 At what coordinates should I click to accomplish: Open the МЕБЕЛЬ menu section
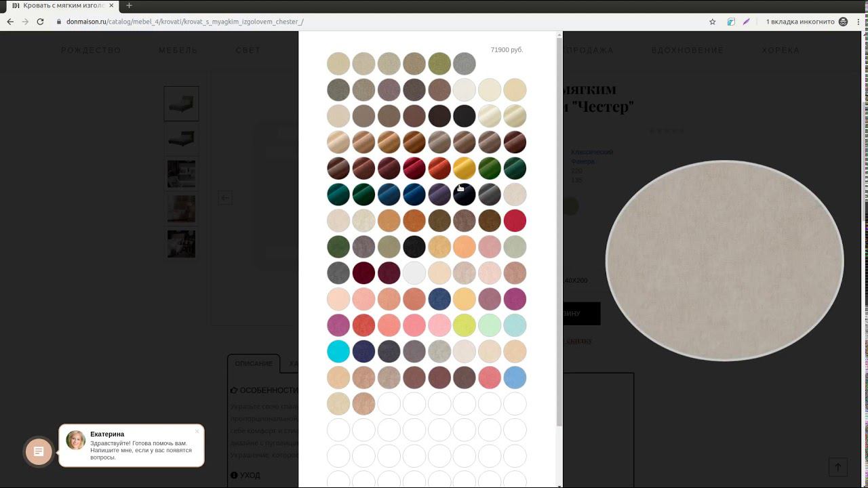(178, 50)
